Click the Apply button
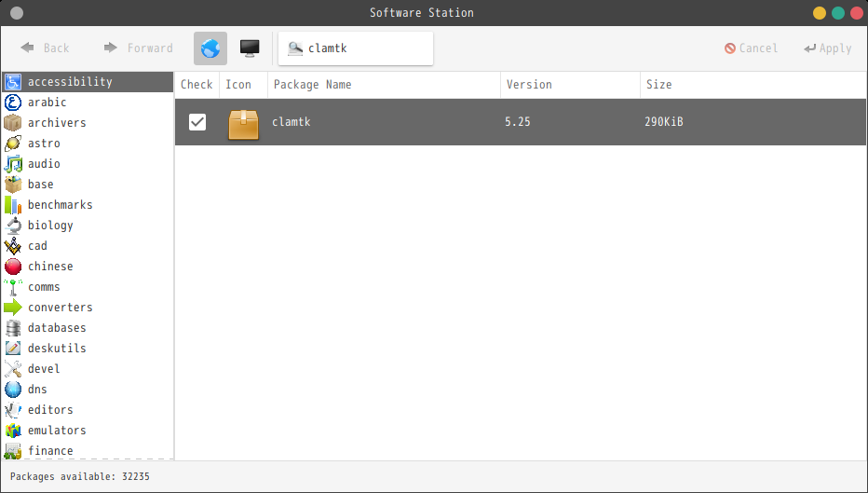 (828, 48)
